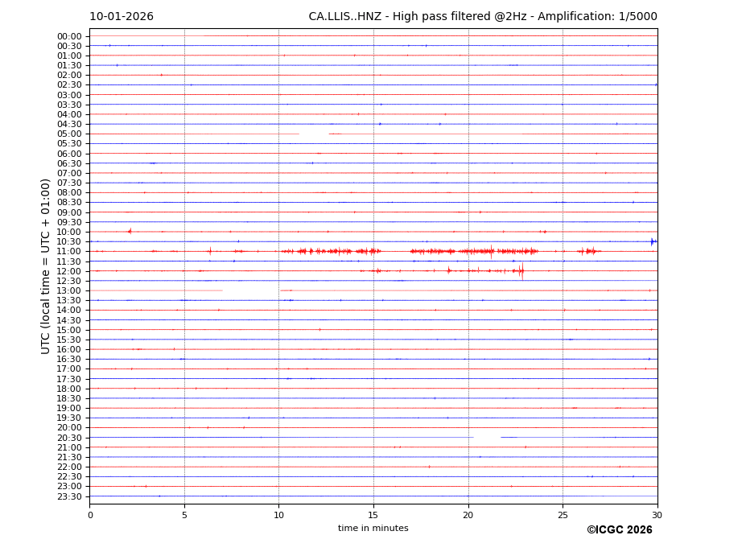Click the 00:00 row time label
The height and width of the screenshot is (560, 746).
(68, 36)
